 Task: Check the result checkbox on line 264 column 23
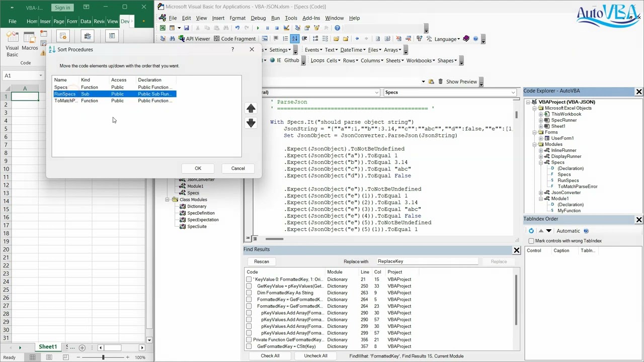(249, 306)
